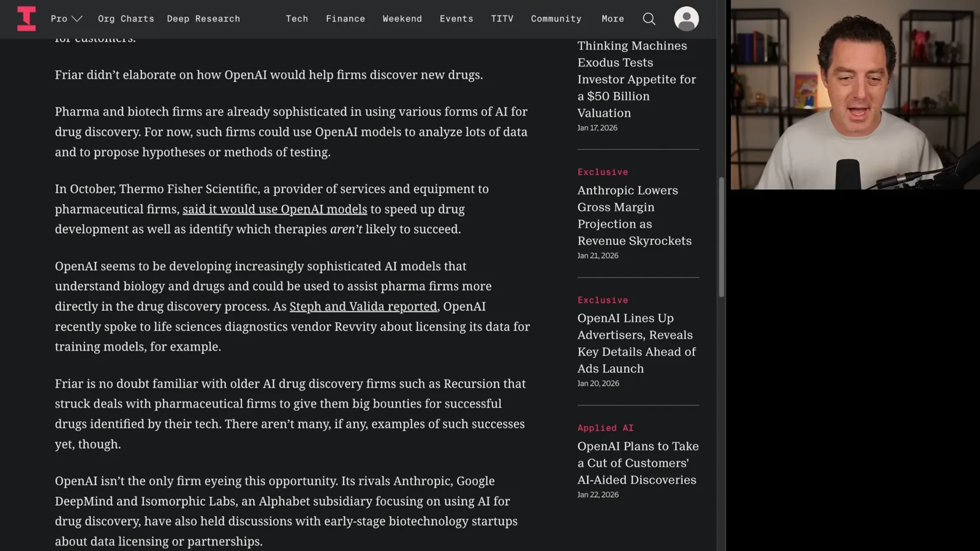Select the Tech navigation item
The image size is (980, 551).
coord(297,19)
